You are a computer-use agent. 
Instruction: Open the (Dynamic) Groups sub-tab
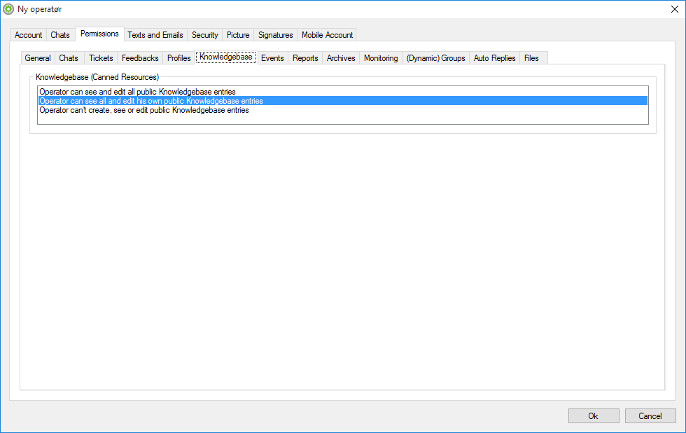(x=436, y=58)
